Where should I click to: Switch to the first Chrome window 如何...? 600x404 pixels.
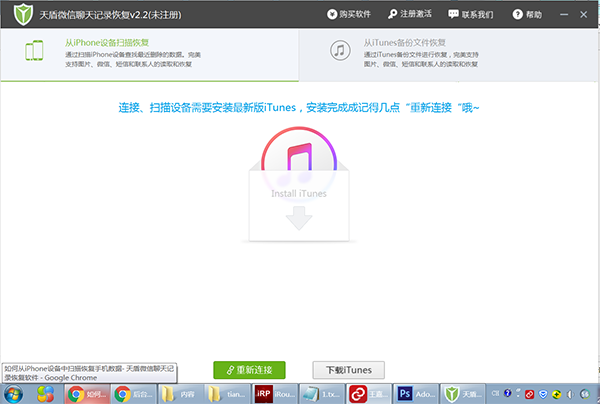[87, 394]
